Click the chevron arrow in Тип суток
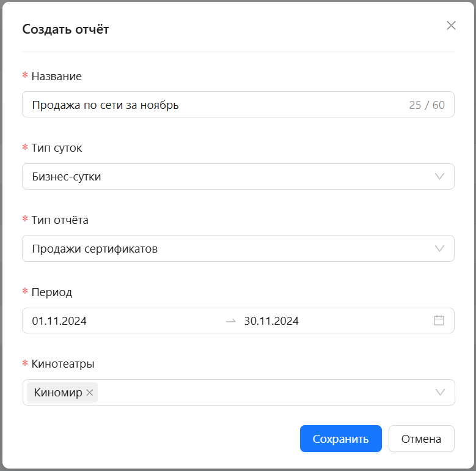 439,177
